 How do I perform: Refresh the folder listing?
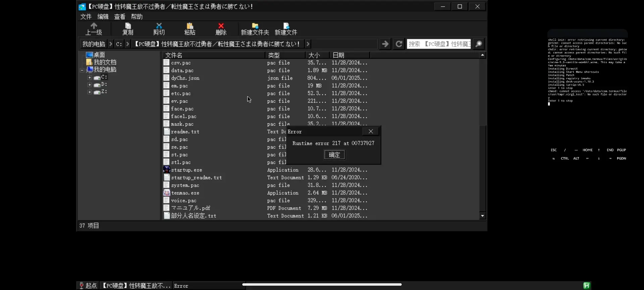(x=399, y=44)
